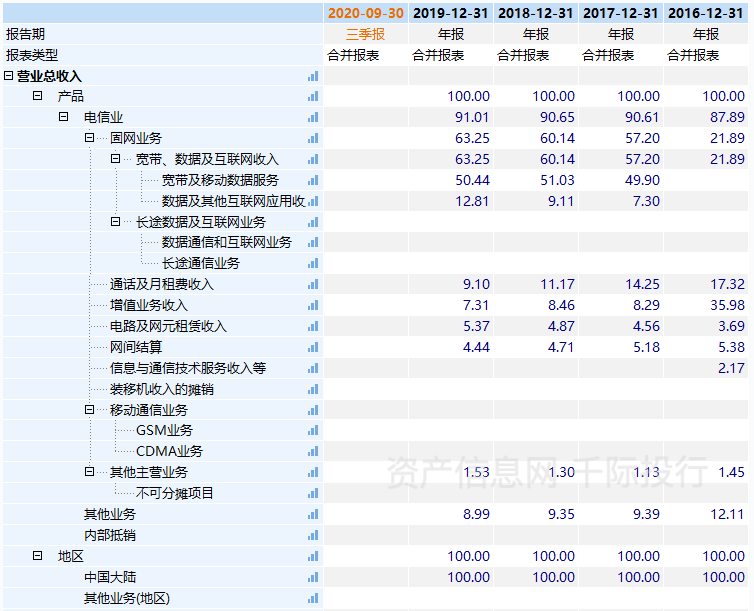Click chart icon for 固网业务 row
754x611 pixels.
(313, 138)
